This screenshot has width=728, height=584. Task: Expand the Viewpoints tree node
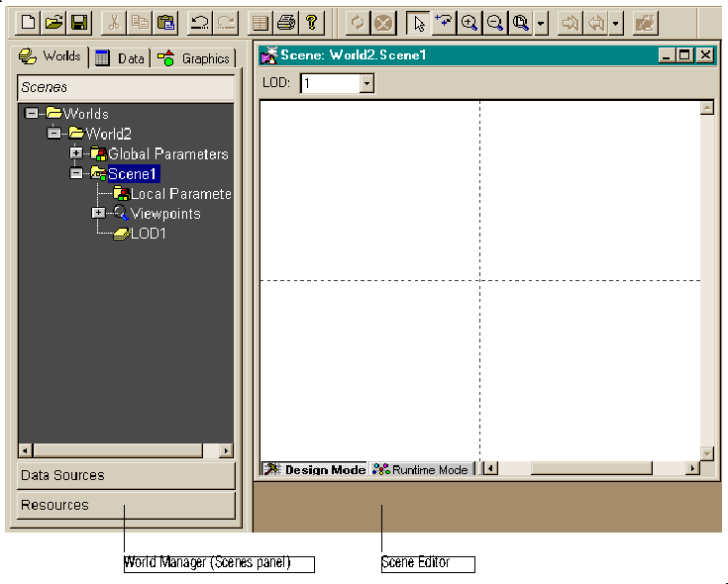tap(98, 214)
